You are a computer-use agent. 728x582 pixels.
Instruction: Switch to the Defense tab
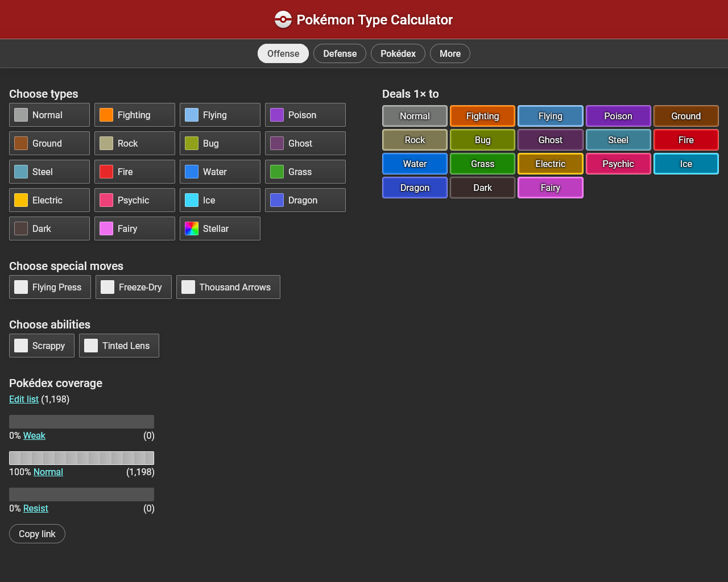tap(340, 53)
